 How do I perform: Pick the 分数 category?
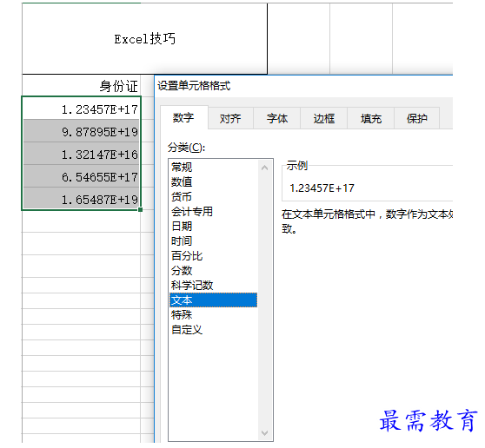pyautogui.click(x=214, y=271)
